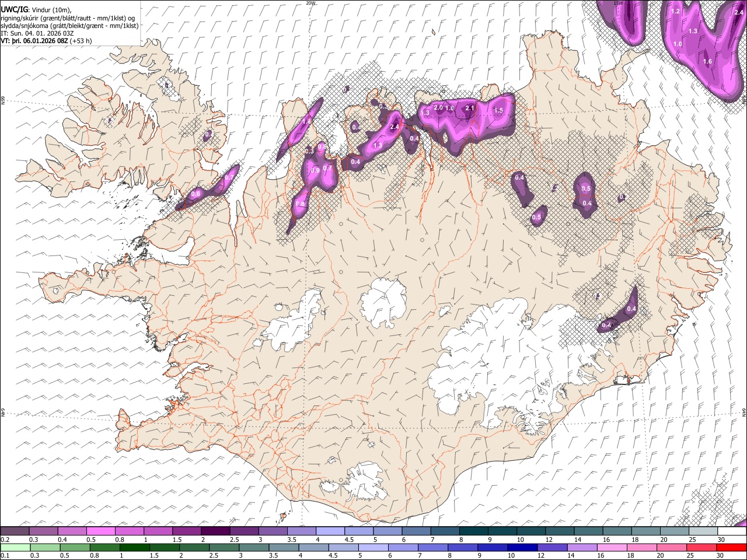747x560 pixels.
Task: Pick the violet 14 swatch in the lower legend row
Action: coord(582,547)
